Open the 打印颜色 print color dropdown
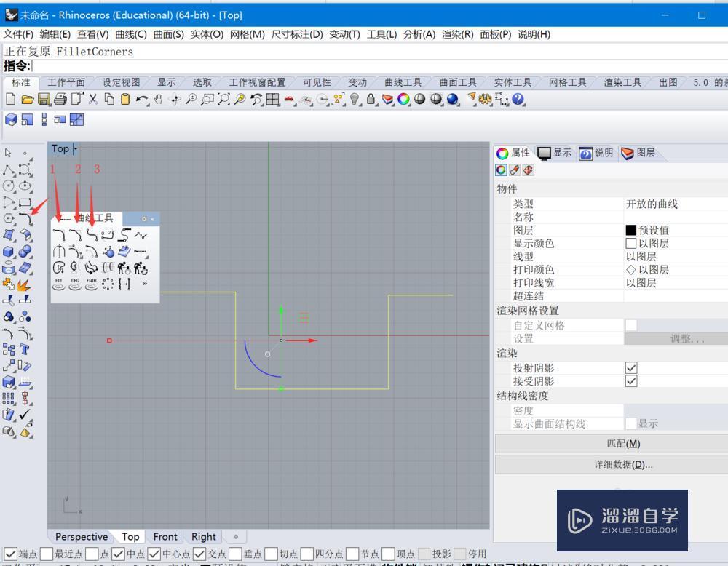728x566 pixels. click(x=676, y=270)
